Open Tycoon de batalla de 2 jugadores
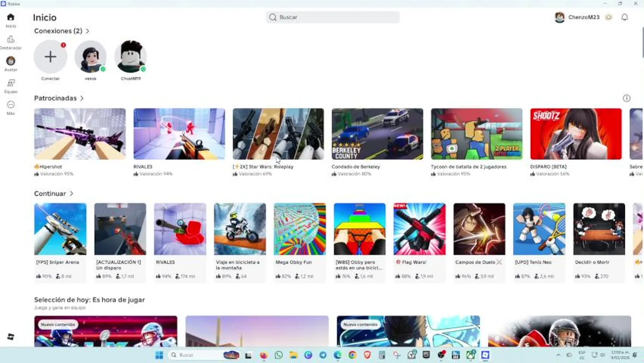Image resolution: width=644 pixels, height=363 pixels. click(477, 134)
